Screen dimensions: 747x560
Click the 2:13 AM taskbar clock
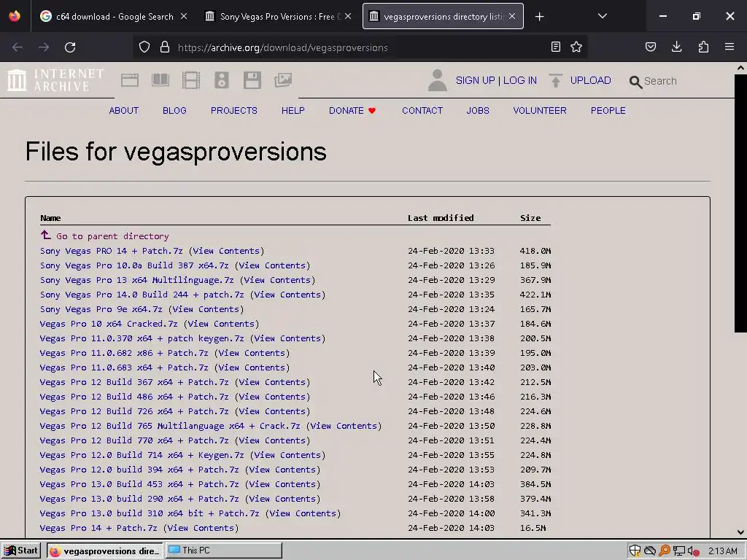723,551
